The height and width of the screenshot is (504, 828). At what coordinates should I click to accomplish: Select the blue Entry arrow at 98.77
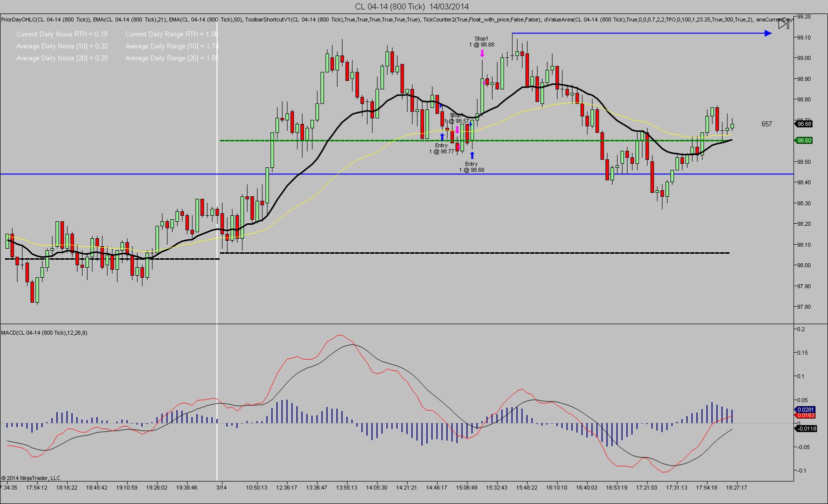pyautogui.click(x=442, y=136)
